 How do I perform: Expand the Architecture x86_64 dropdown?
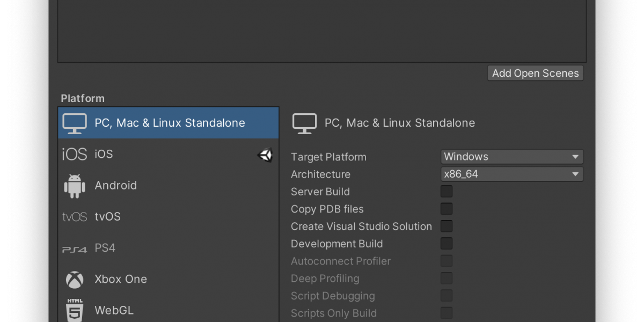[x=512, y=174]
